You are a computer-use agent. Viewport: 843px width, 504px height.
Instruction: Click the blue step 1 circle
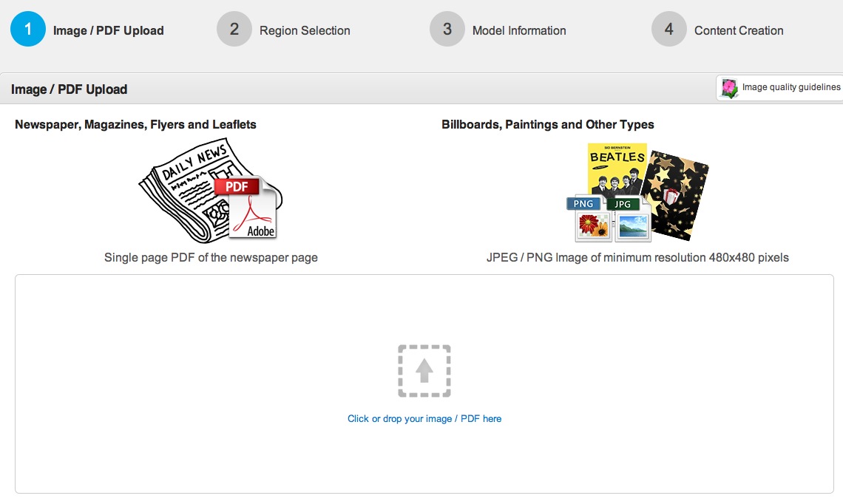[28, 29]
